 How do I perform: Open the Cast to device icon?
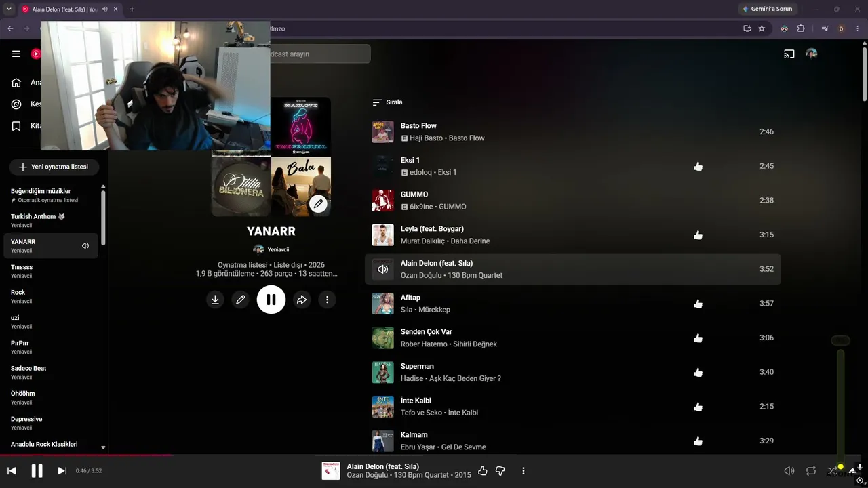click(789, 54)
